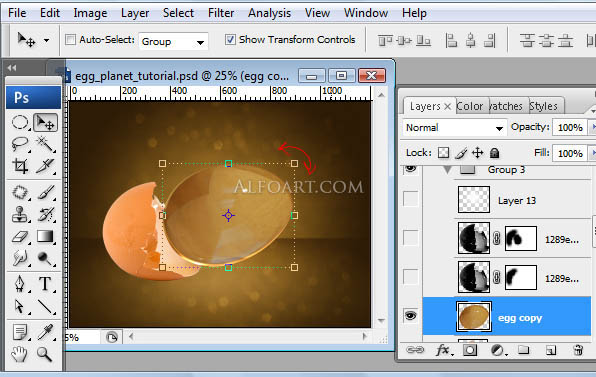This screenshot has height=377, width=596.
Task: Show Layer 13 visibility
Action: 411,199
